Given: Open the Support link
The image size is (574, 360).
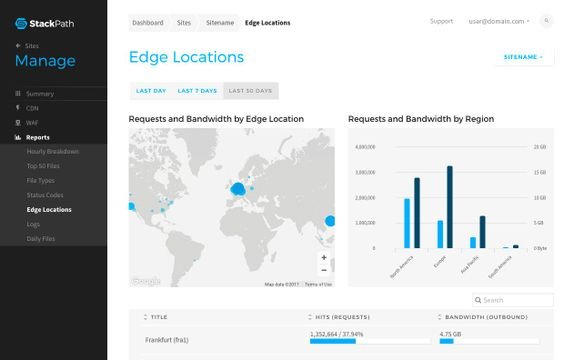Looking at the screenshot, I should pos(441,21).
